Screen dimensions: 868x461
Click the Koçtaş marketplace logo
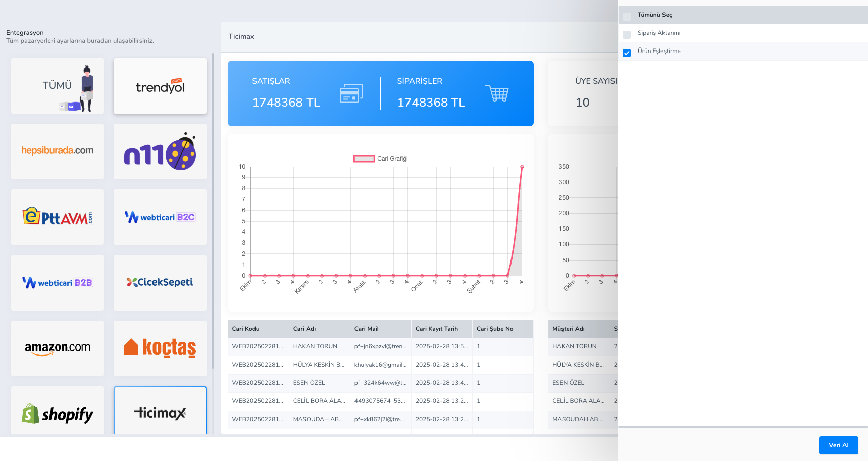click(160, 348)
